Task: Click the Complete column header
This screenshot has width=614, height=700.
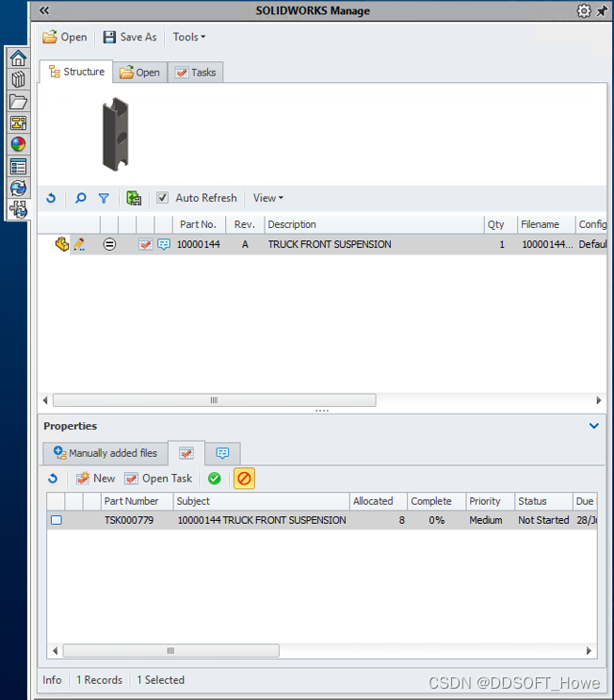Action: coord(436,501)
